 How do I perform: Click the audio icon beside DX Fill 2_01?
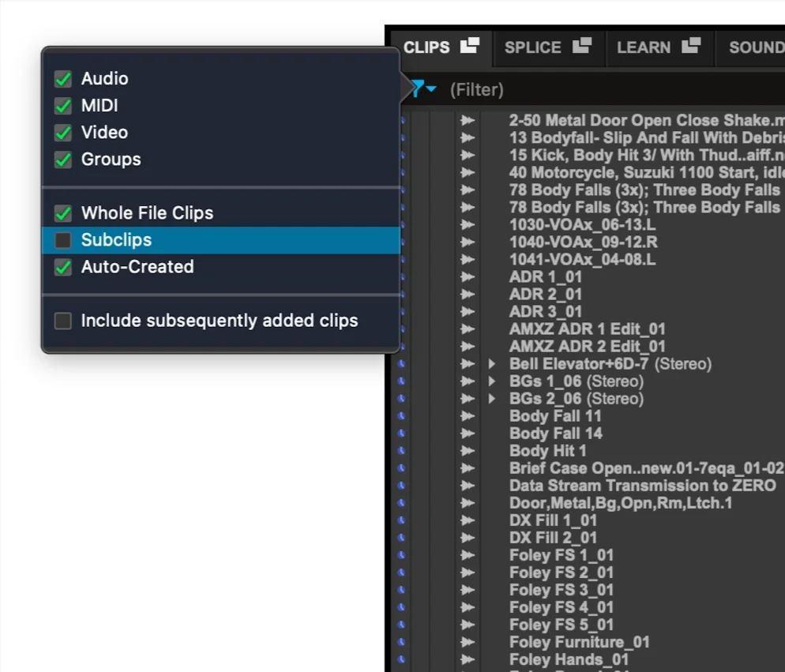pyautogui.click(x=468, y=538)
